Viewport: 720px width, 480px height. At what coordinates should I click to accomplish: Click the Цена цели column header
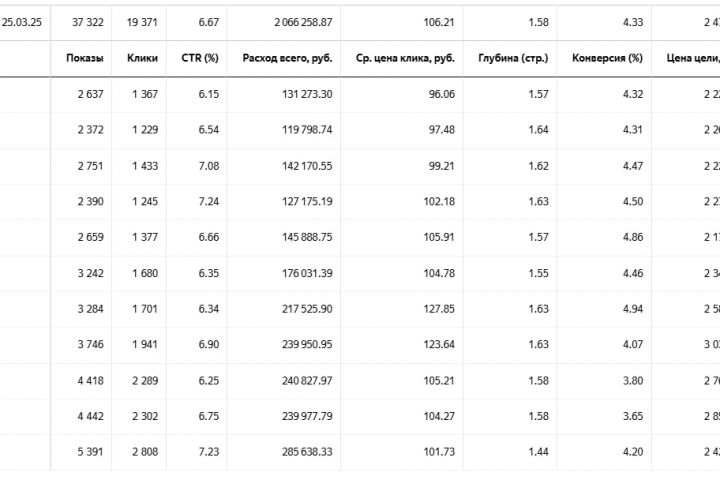(692, 59)
